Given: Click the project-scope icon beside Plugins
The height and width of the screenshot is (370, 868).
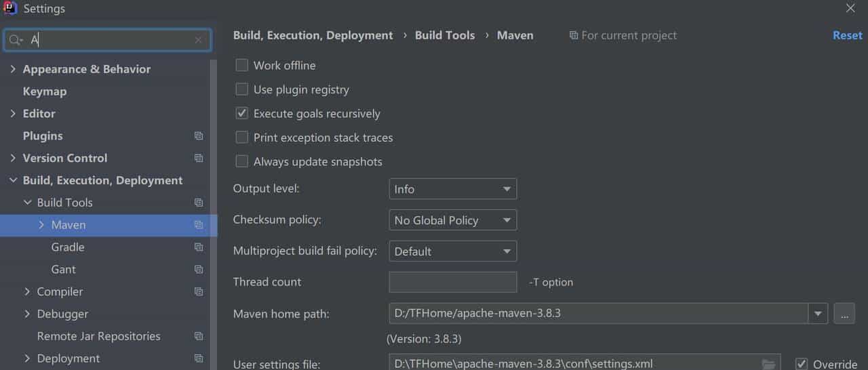Looking at the screenshot, I should click(x=199, y=136).
